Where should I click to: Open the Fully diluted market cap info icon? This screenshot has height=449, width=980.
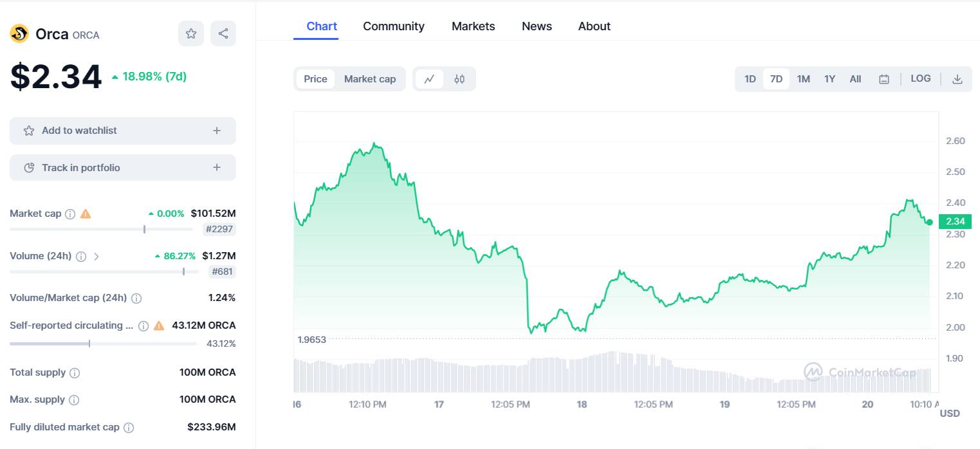(129, 428)
